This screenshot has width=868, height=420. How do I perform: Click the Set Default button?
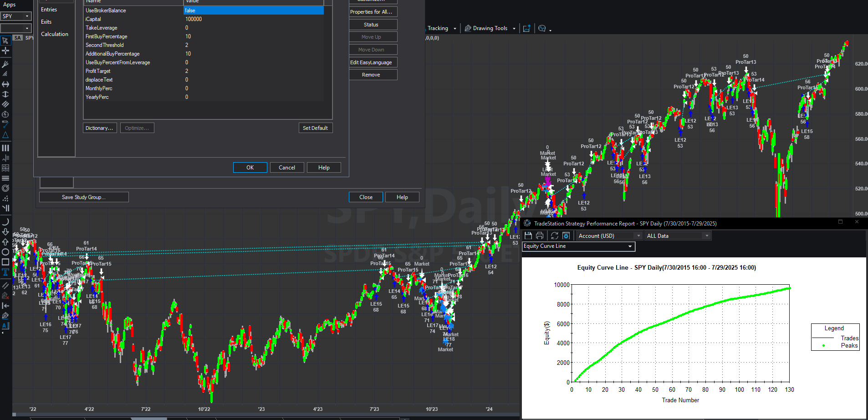tap(315, 128)
